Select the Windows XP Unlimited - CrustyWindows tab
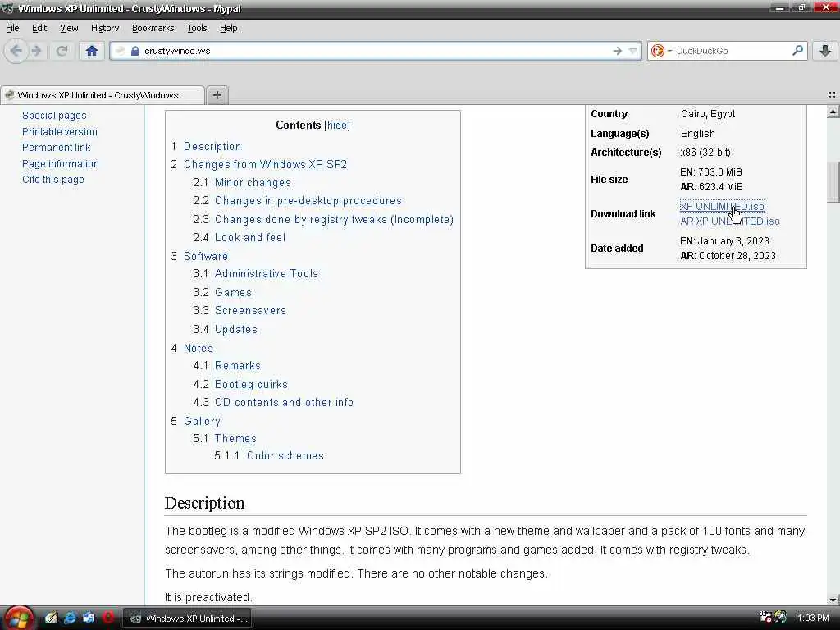 pyautogui.click(x=102, y=95)
